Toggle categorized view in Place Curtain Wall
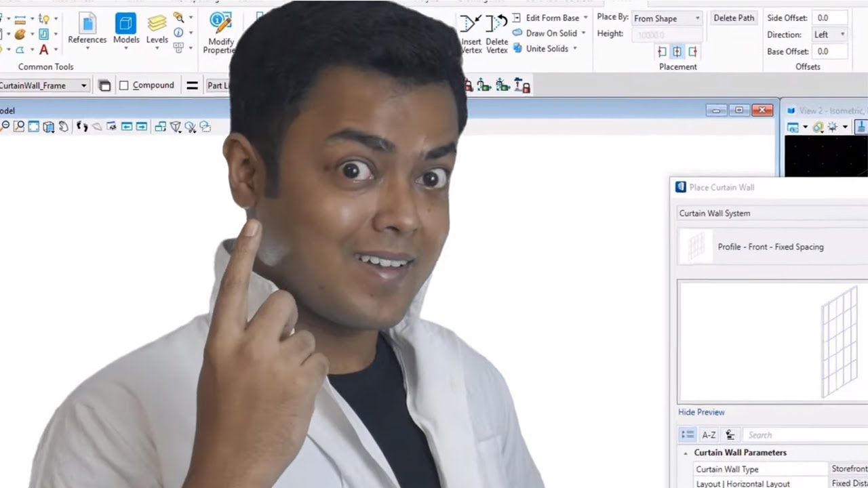Viewport: 868px width, 488px height. [688, 435]
